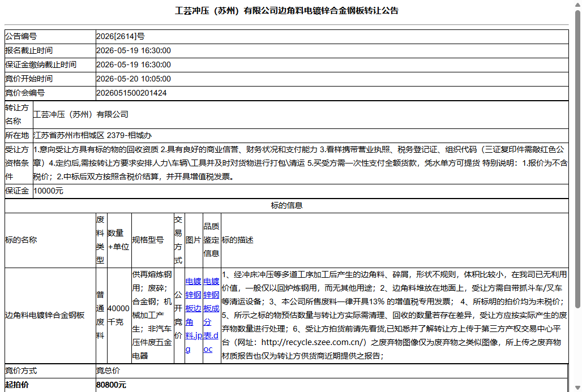Click the specification text 供再熔炼钢用 cell
This screenshot has height=392, width=582.
point(152,316)
